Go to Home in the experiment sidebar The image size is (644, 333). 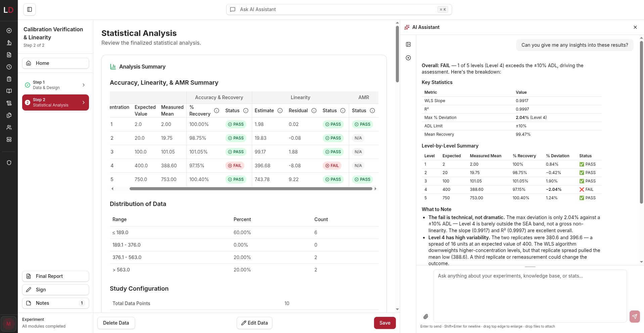55,63
